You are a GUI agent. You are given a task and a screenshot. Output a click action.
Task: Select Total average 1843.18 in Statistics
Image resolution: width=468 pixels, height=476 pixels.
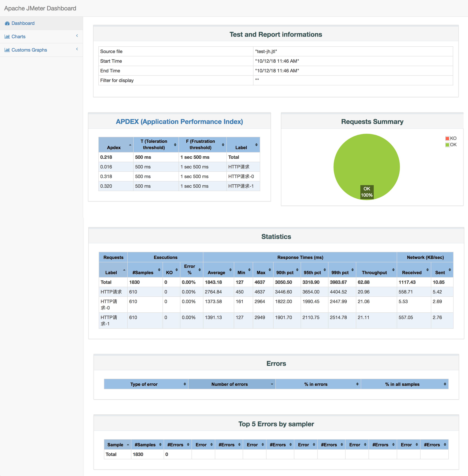pyautogui.click(x=213, y=282)
